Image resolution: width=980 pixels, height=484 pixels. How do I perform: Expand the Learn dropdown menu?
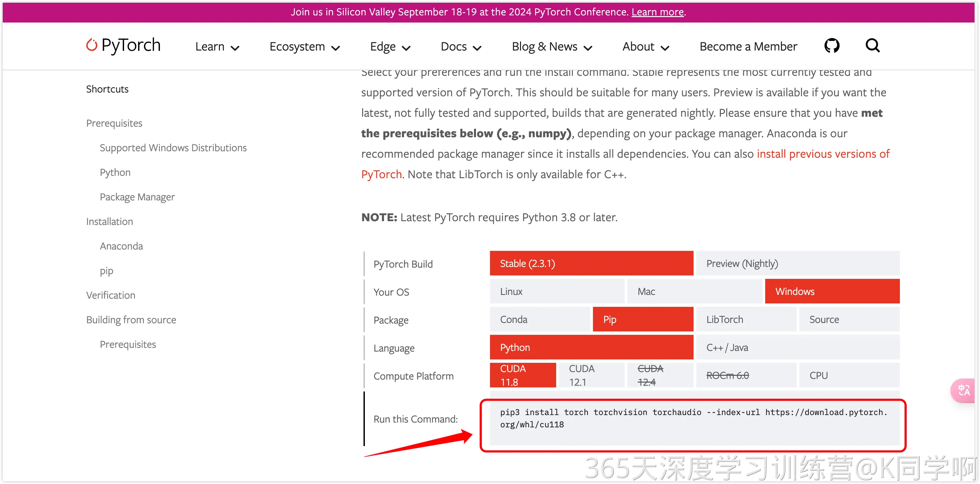click(217, 46)
